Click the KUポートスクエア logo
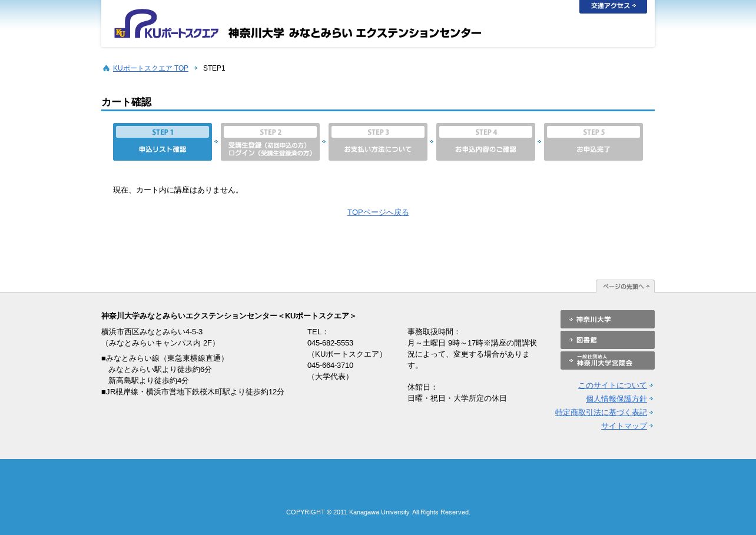The width and height of the screenshot is (756, 535). pyautogui.click(x=166, y=24)
